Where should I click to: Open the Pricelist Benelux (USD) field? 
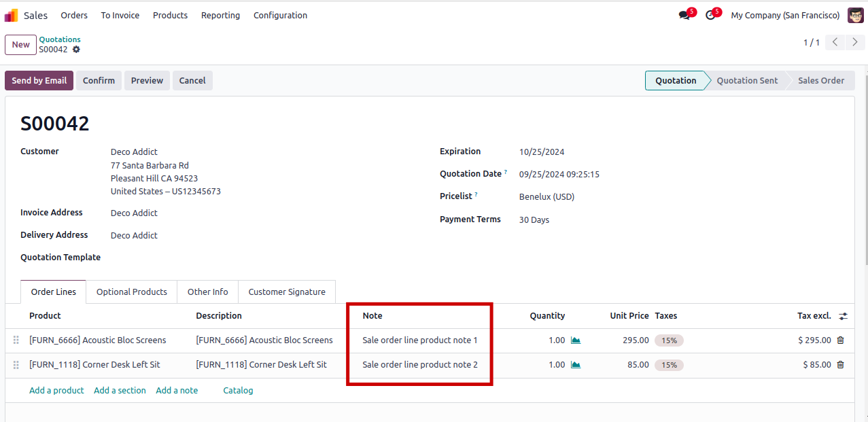(546, 196)
